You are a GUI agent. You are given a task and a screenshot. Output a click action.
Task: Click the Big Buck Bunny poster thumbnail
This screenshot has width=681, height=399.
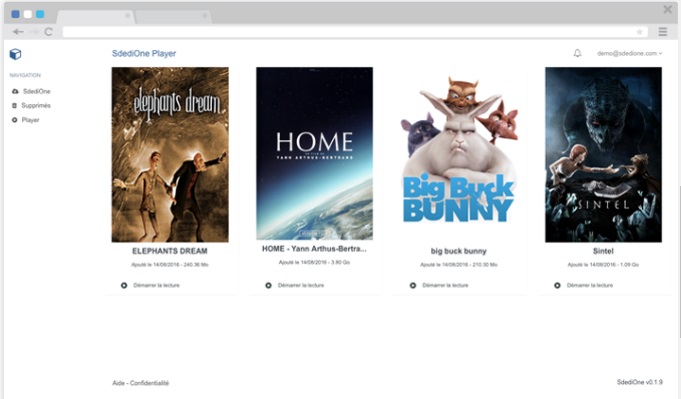point(459,154)
